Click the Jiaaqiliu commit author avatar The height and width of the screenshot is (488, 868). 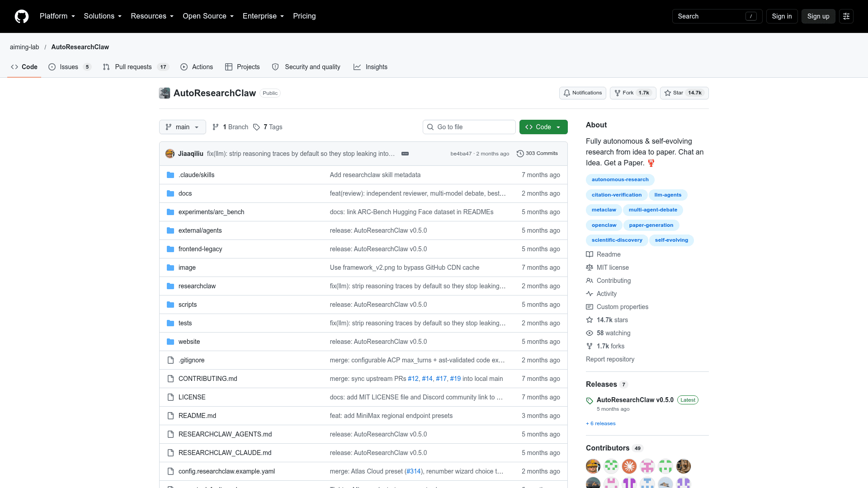[170, 154]
